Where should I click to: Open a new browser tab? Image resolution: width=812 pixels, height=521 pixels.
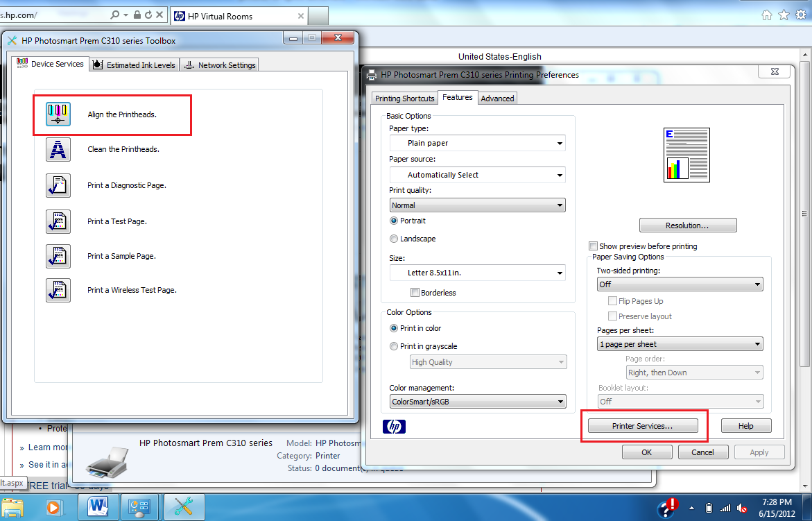coord(318,16)
